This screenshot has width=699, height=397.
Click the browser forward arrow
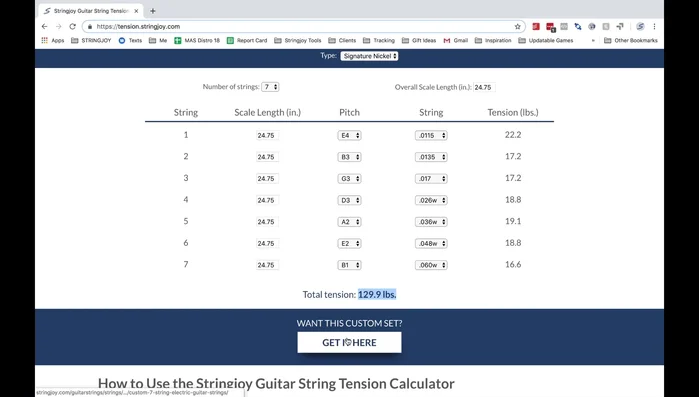[58, 27]
